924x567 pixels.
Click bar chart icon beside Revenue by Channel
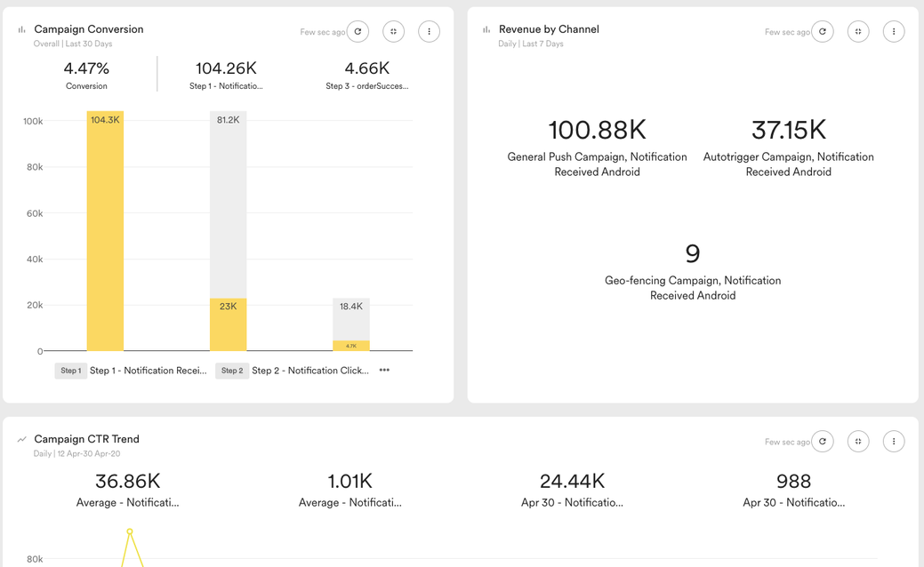coord(486,29)
